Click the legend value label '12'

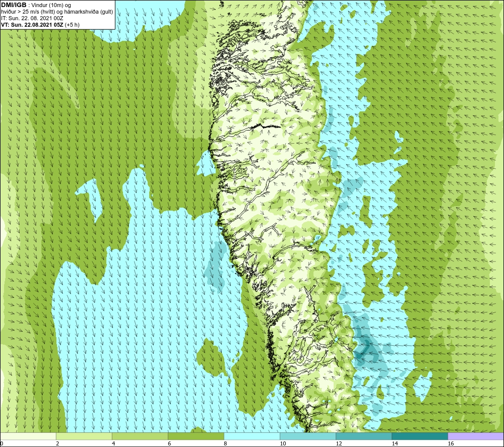click(339, 444)
